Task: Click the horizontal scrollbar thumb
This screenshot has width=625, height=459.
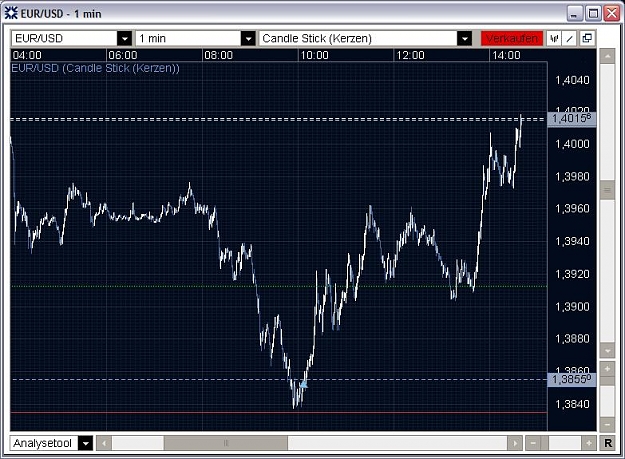Action: tap(226, 443)
